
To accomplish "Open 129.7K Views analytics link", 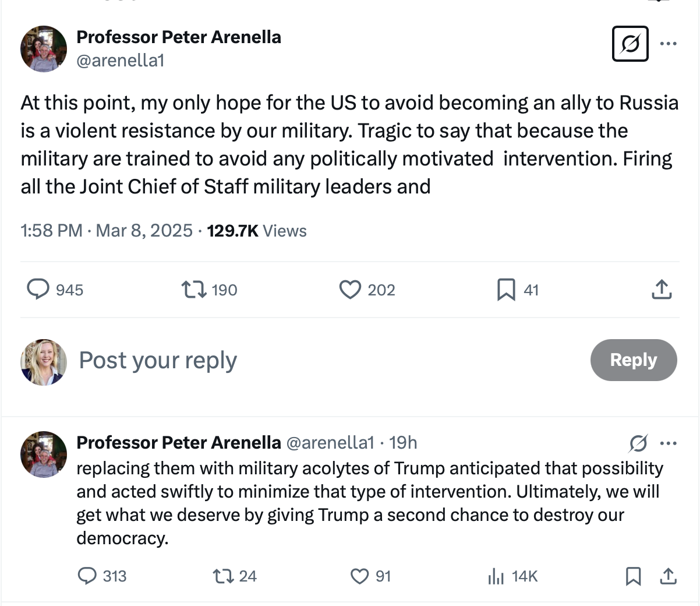I will tap(256, 231).
